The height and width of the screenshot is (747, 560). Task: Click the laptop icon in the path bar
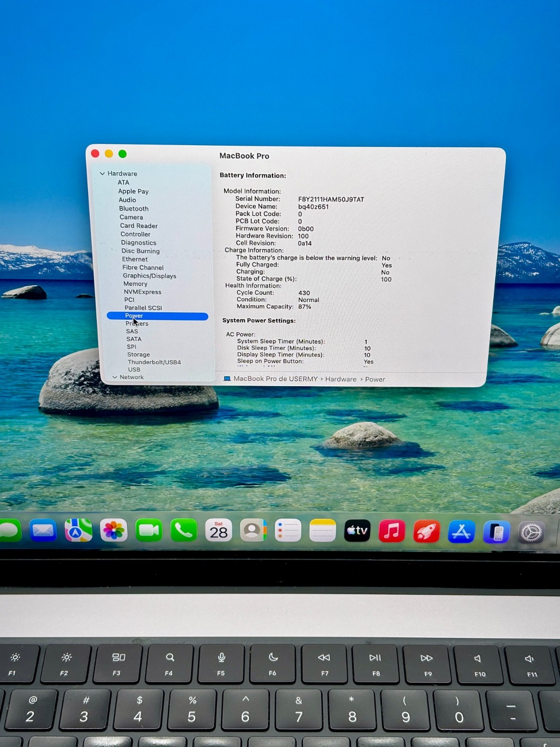(227, 379)
